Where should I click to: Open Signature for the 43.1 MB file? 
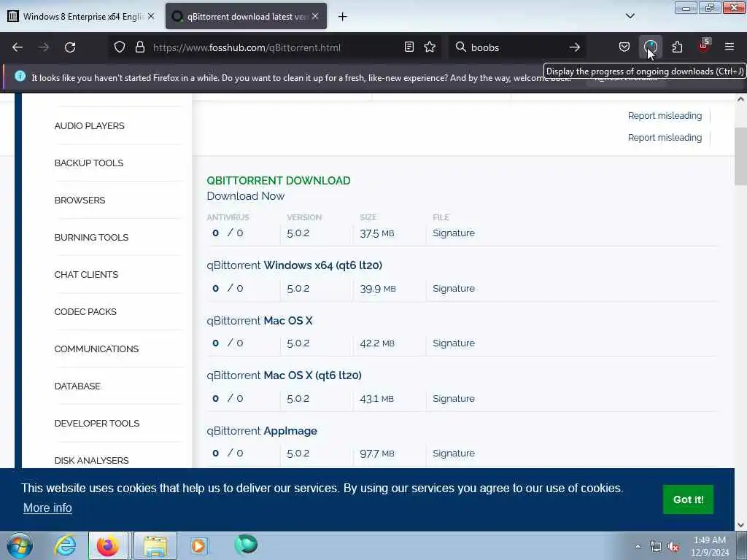tap(454, 399)
